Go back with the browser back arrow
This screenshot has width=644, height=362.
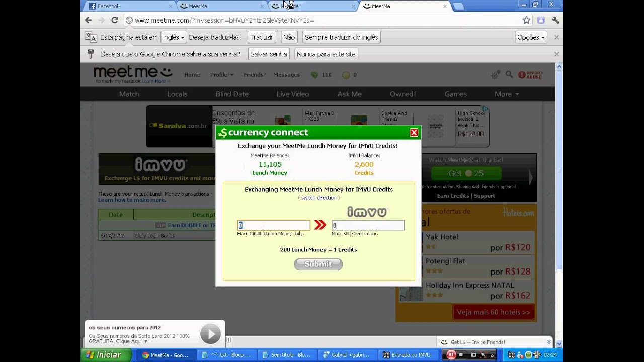pyautogui.click(x=89, y=20)
